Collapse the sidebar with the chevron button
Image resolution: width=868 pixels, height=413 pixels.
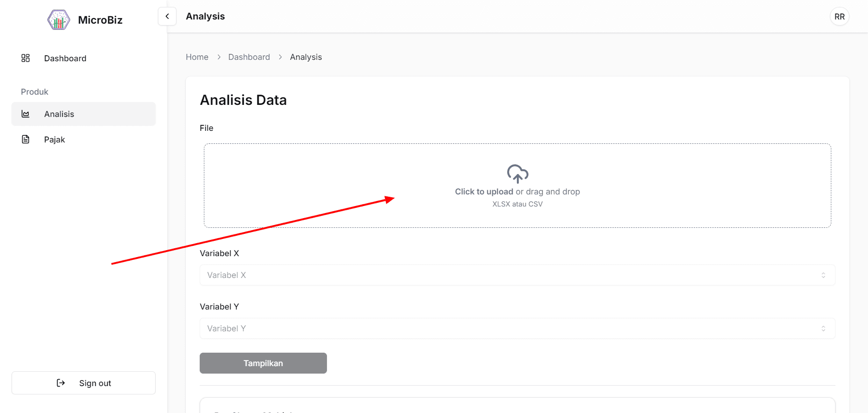[167, 16]
